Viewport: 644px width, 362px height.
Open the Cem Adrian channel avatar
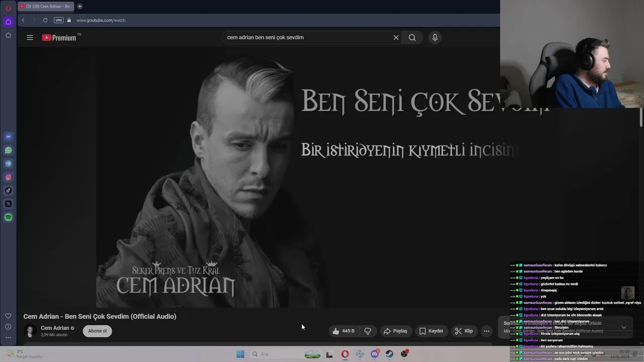[x=30, y=331]
